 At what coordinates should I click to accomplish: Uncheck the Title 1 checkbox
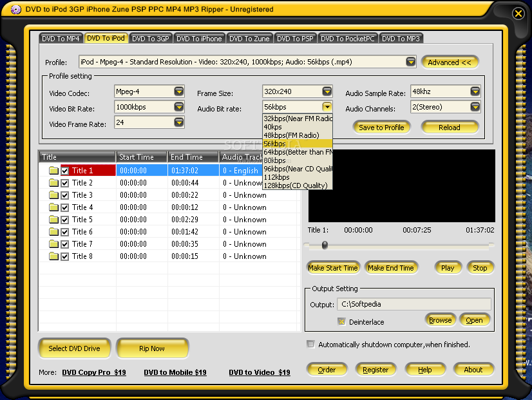point(65,171)
